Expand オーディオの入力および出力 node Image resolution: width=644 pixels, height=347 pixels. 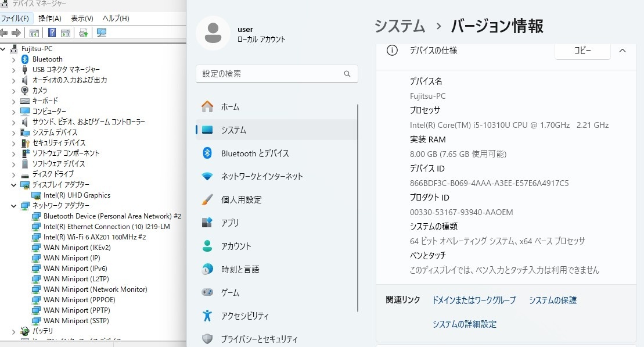pyautogui.click(x=13, y=81)
